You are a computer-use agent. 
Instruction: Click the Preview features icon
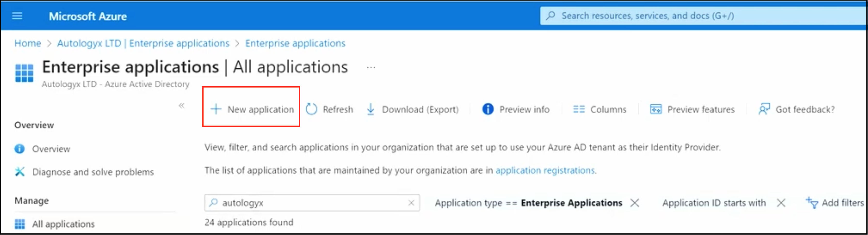point(656,109)
